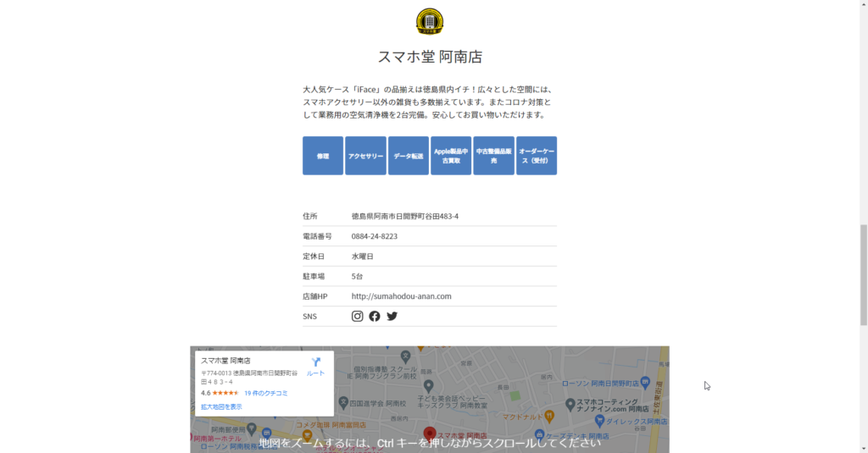Click the 5台 parking value

coord(357,277)
